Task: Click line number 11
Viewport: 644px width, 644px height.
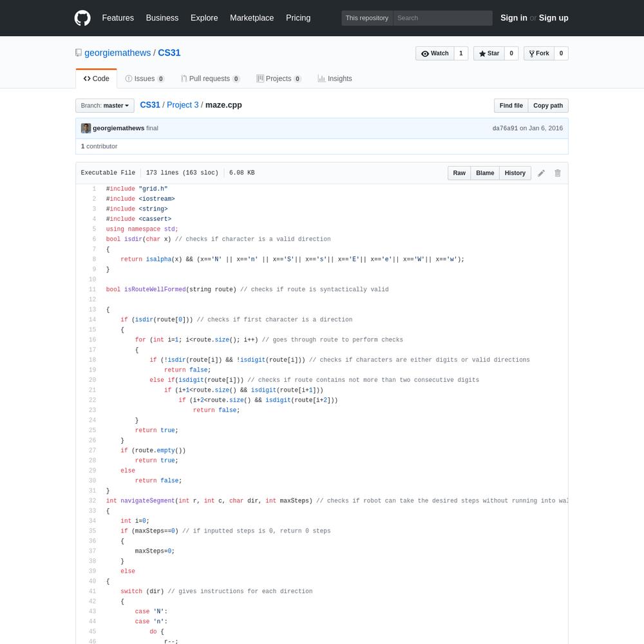Action: pos(92,290)
